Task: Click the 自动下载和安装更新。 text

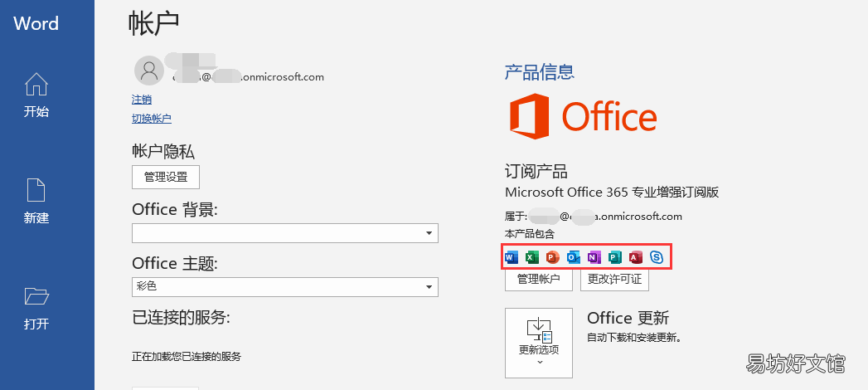Action: tap(634, 337)
